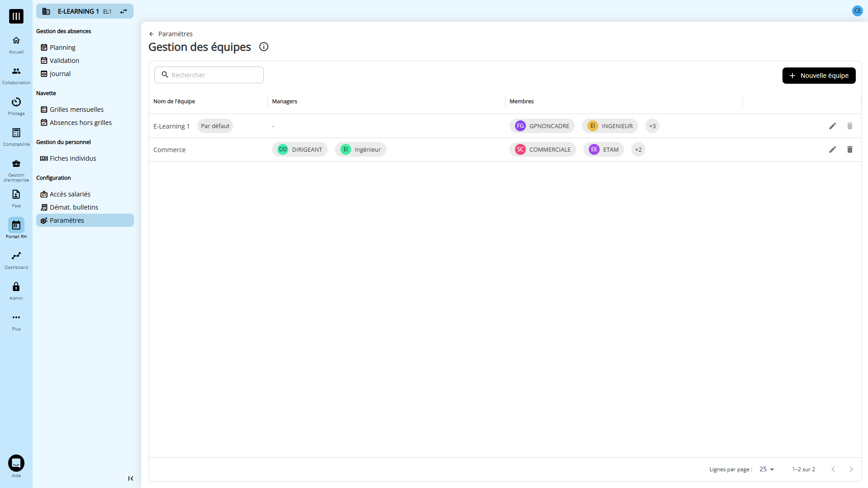Expand the +2 members chip for Commerce

(x=638, y=149)
